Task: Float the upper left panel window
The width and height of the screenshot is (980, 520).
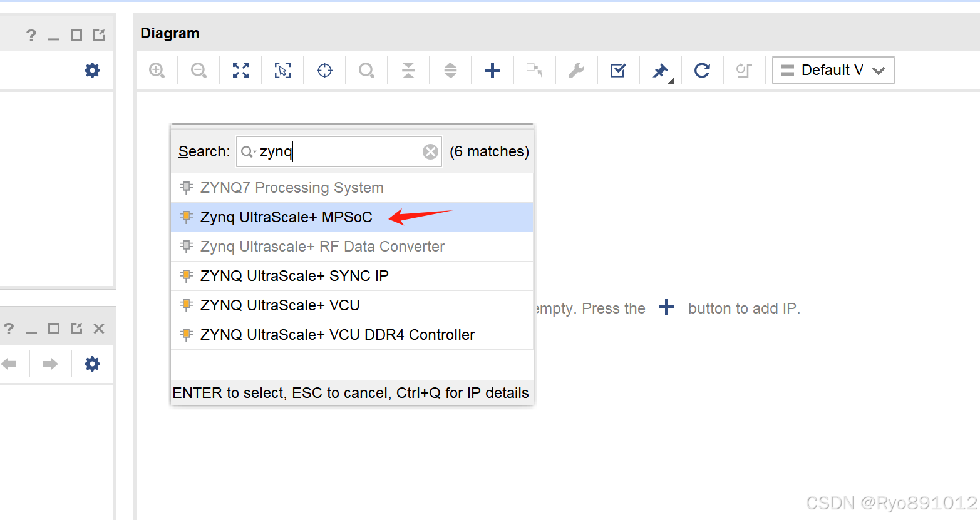Action: click(99, 35)
